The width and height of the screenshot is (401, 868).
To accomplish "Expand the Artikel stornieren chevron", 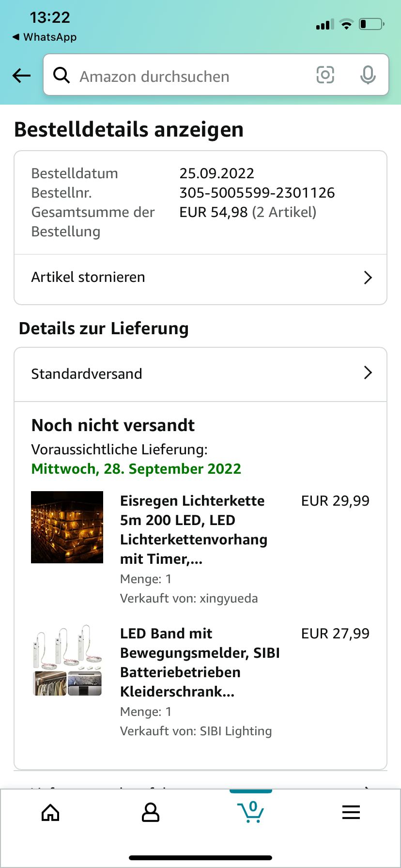I will pyautogui.click(x=368, y=278).
